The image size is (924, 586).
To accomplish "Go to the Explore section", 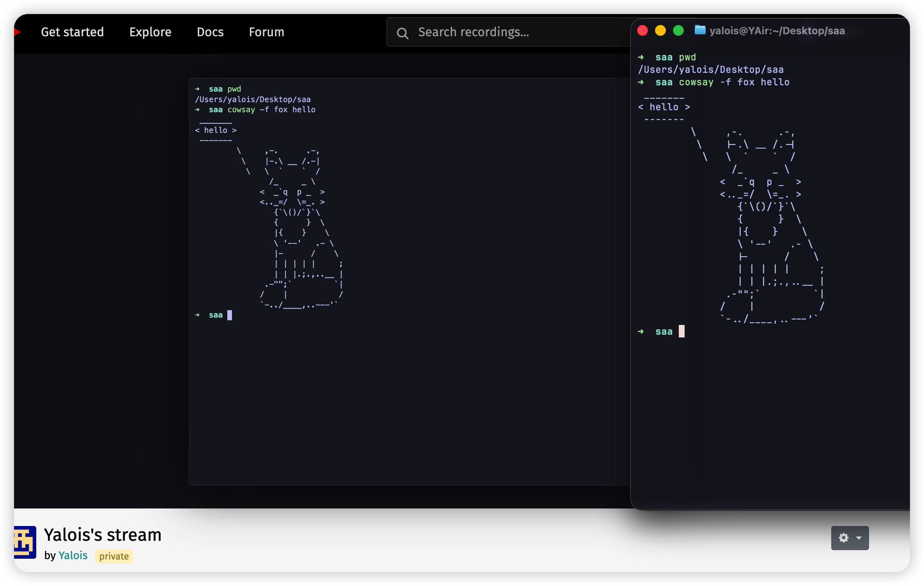I will click(x=150, y=32).
